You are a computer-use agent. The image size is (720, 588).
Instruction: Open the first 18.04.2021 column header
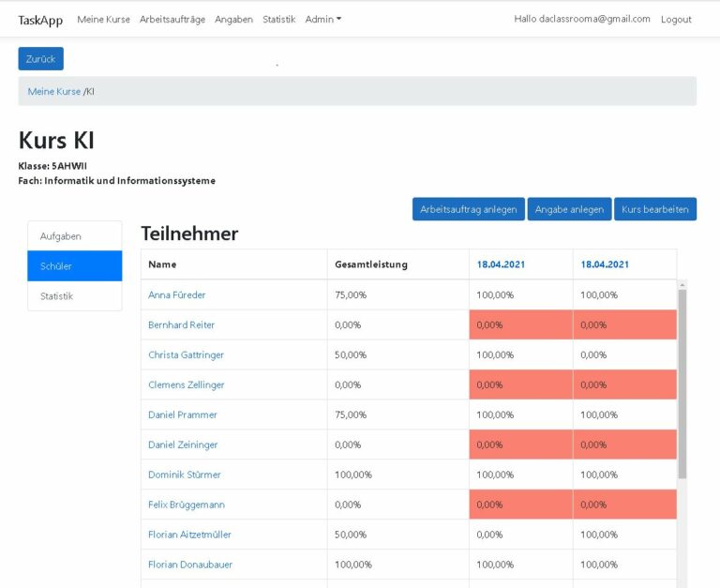click(x=501, y=264)
